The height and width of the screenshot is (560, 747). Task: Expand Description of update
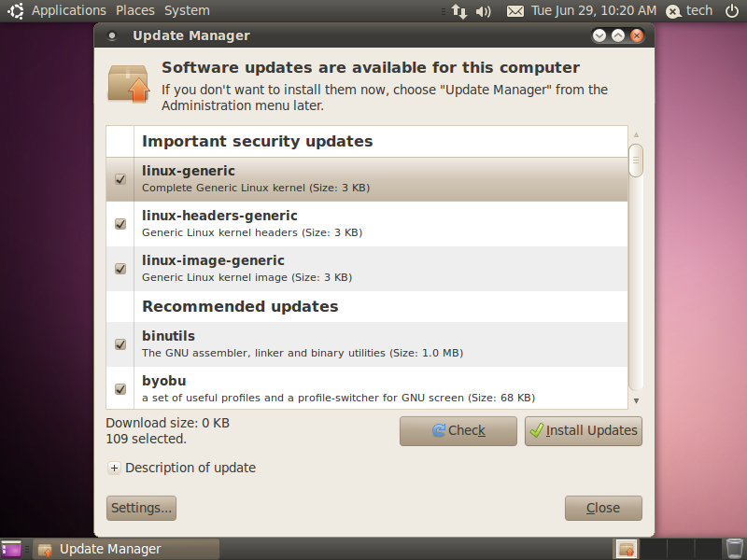114,469
